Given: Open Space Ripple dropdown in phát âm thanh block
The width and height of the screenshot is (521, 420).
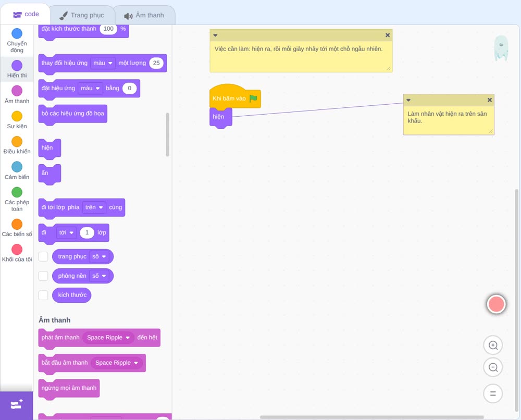Looking at the screenshot, I should pyautogui.click(x=108, y=338).
